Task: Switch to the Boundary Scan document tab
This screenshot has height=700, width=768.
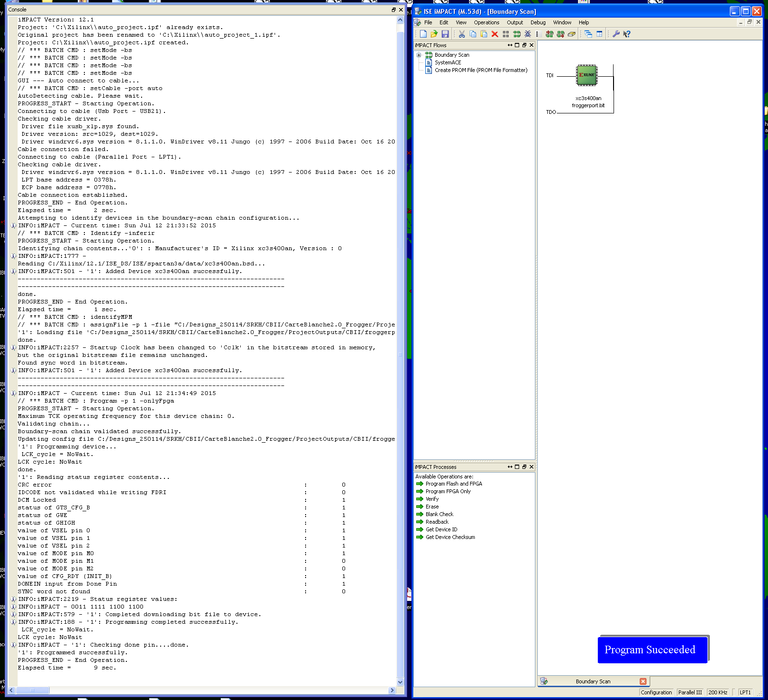Action: coord(593,681)
